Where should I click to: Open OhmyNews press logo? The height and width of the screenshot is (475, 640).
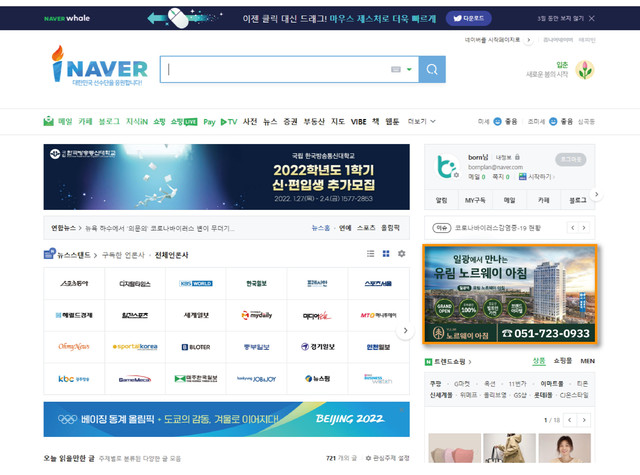pyautogui.click(x=74, y=347)
